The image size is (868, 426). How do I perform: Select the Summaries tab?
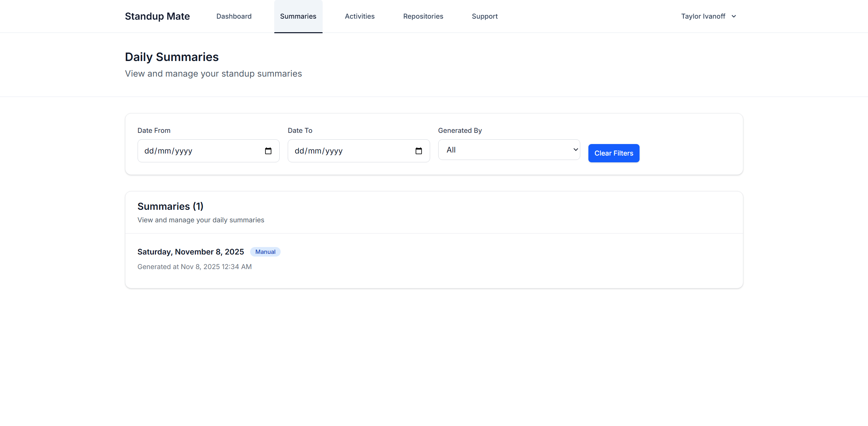pyautogui.click(x=298, y=16)
